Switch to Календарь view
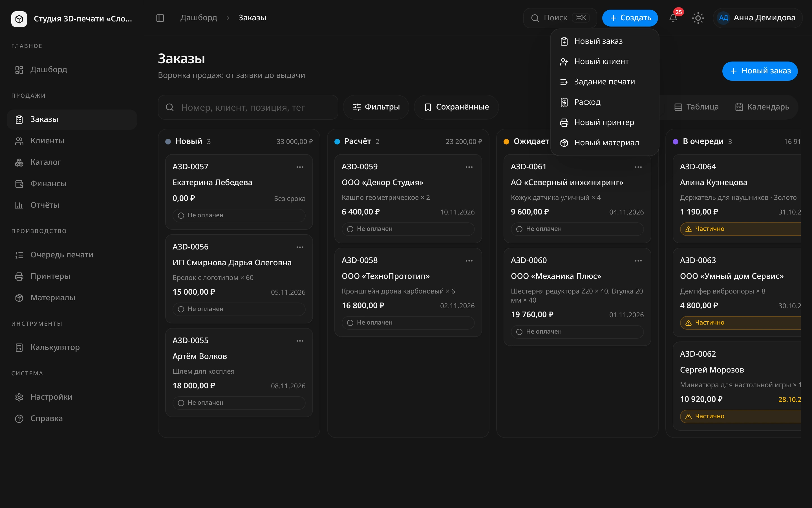This screenshot has height=508, width=812. (x=762, y=107)
